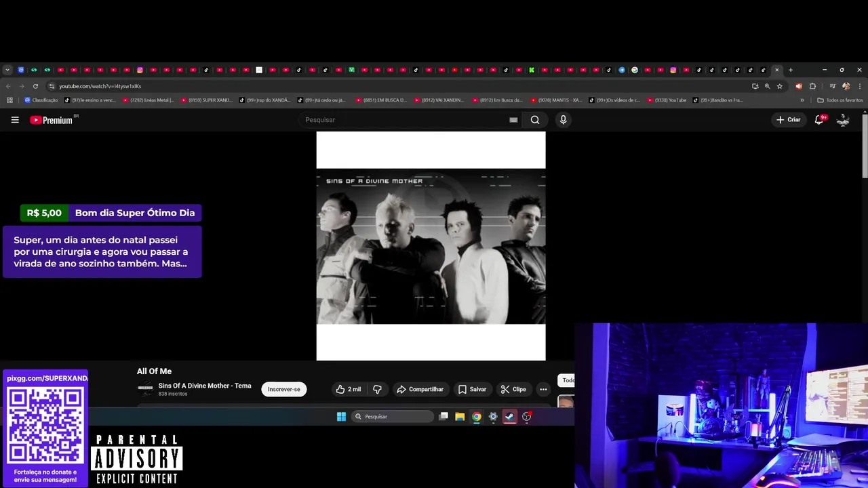
Task: Click install app icon in address bar
Action: [755, 86]
